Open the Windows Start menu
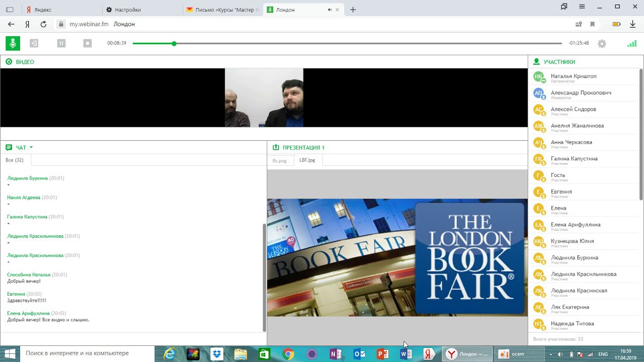This screenshot has height=362, width=644. pos(10,353)
